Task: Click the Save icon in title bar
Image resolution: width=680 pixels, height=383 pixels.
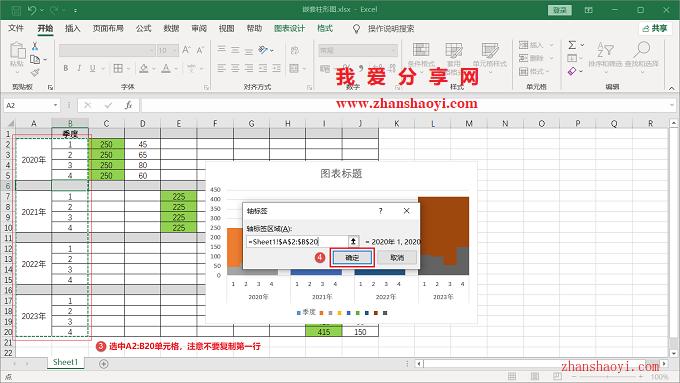Action: (x=16, y=10)
